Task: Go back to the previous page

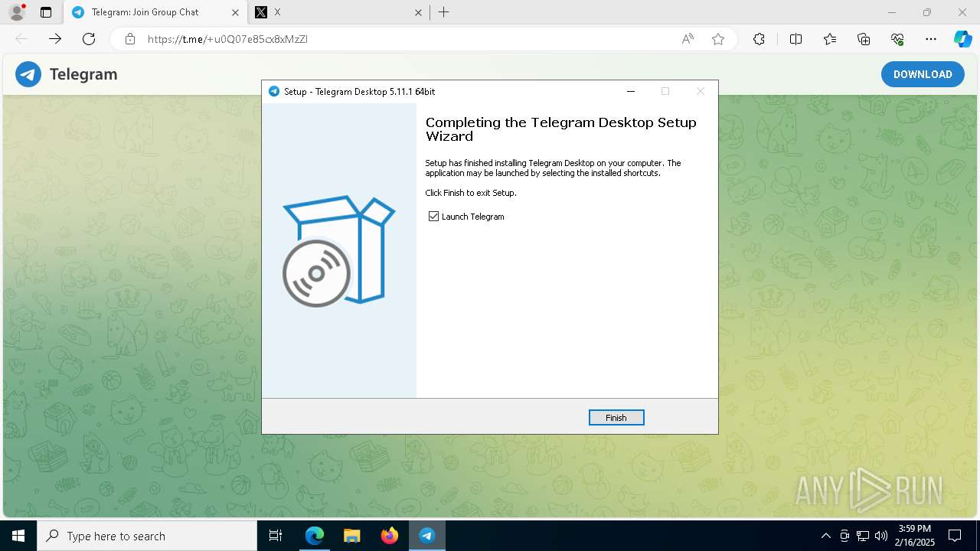Action: click(21, 39)
